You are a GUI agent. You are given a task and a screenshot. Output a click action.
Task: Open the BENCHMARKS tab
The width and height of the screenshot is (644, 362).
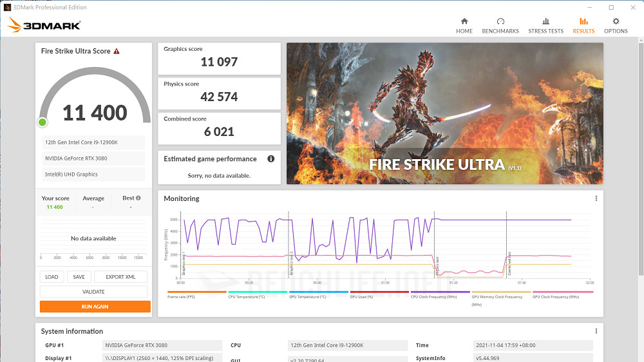pyautogui.click(x=500, y=26)
